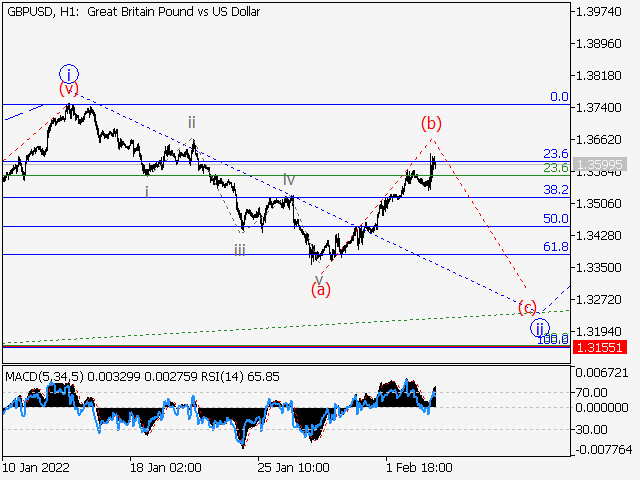Click the 0.006721 indicator scale value

(x=602, y=372)
